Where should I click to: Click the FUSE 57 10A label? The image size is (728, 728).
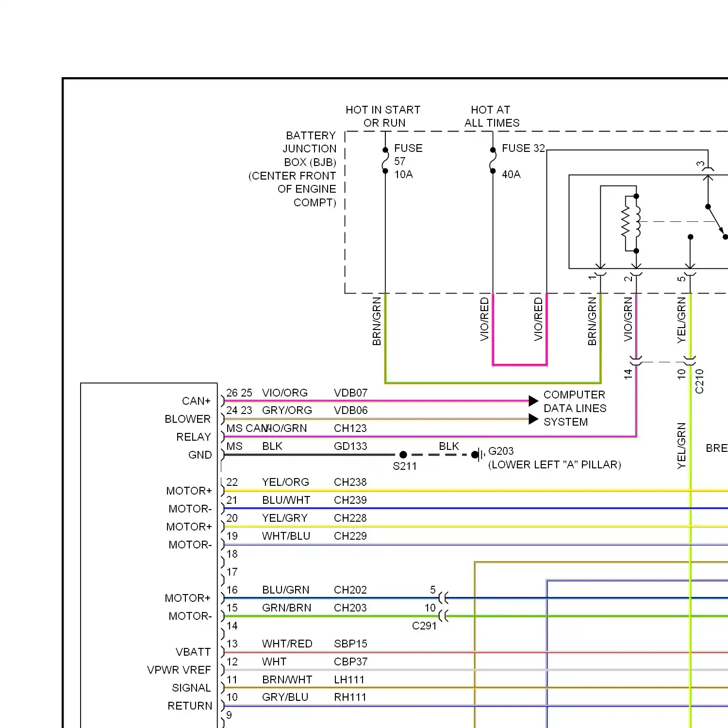pyautogui.click(x=408, y=161)
